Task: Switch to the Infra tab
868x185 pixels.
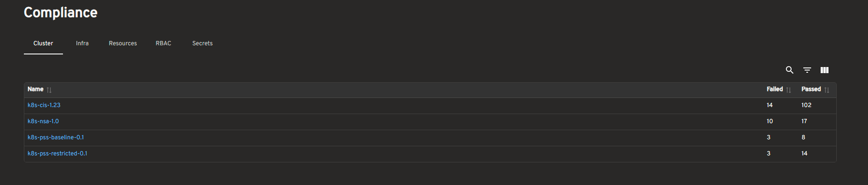Action: 82,44
